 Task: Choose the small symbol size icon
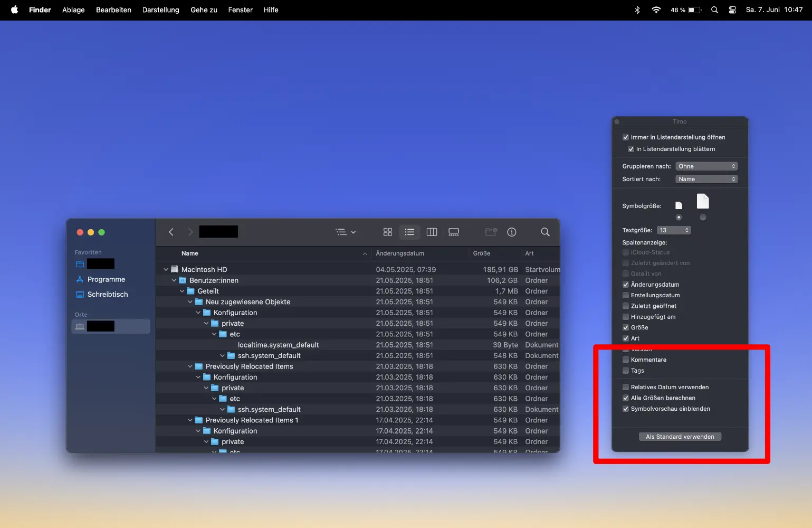pyautogui.click(x=679, y=205)
